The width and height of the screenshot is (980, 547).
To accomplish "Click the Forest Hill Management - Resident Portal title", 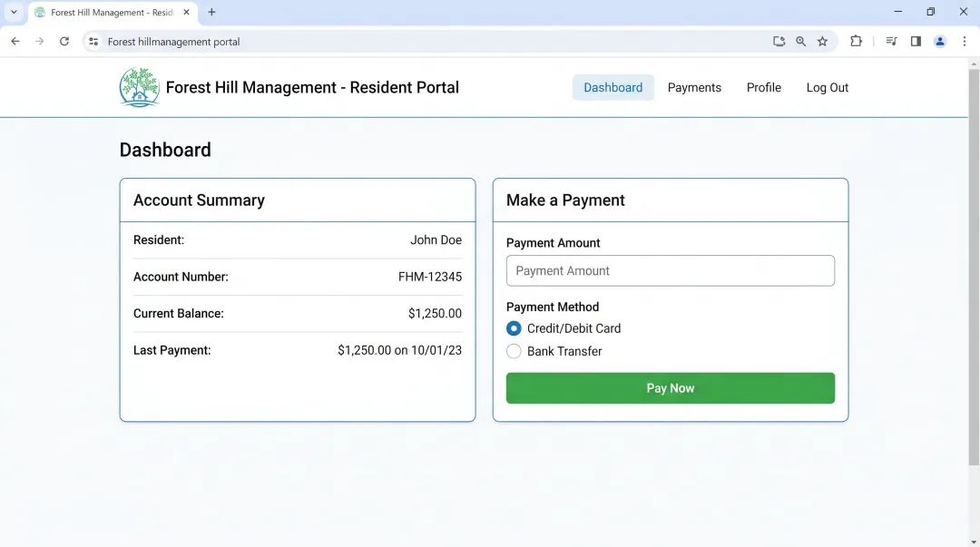I will tap(312, 87).
